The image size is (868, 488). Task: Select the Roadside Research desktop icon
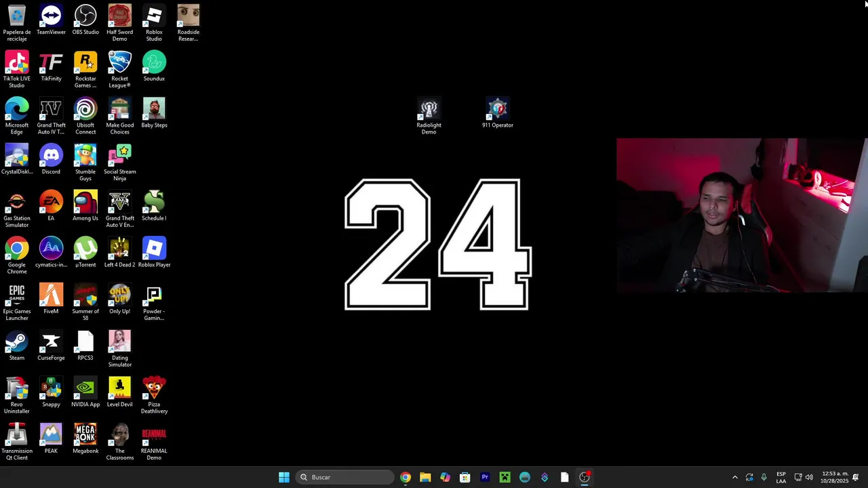pos(188,23)
